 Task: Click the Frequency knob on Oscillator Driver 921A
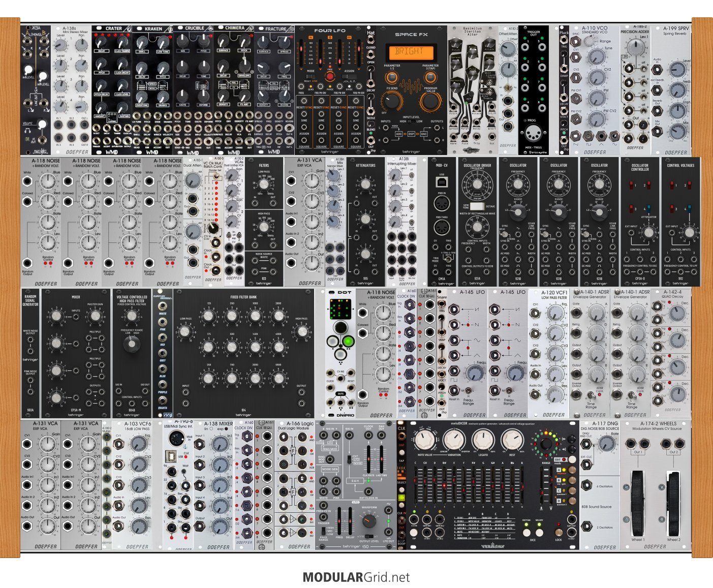coord(477,185)
